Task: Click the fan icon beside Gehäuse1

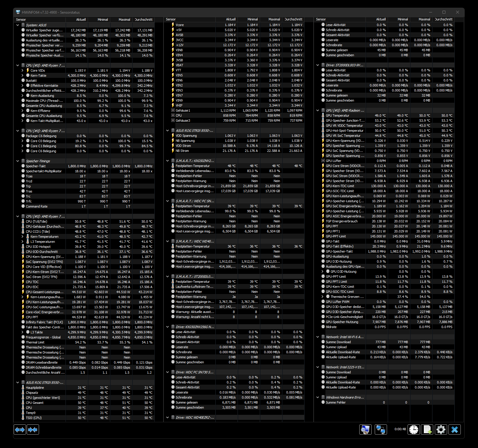Action: [173, 110]
